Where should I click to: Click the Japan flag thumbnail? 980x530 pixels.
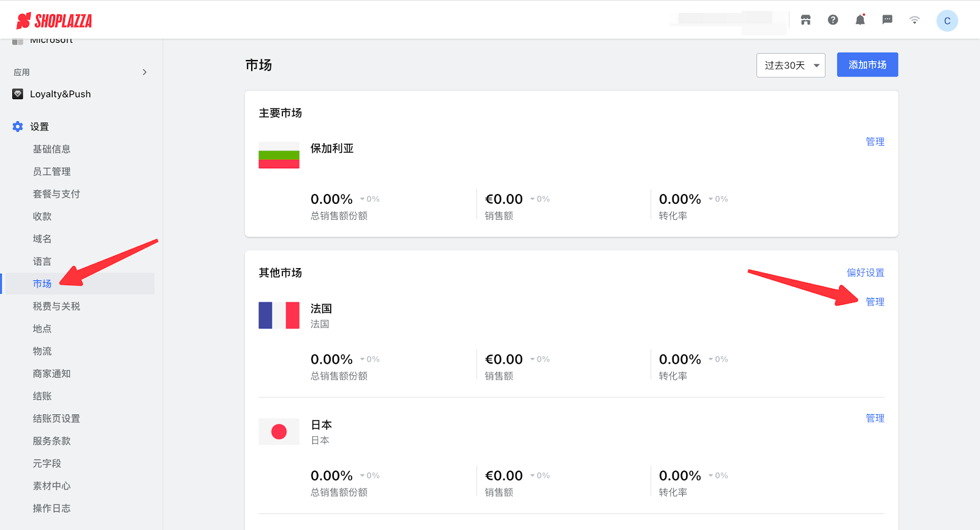pyautogui.click(x=279, y=432)
